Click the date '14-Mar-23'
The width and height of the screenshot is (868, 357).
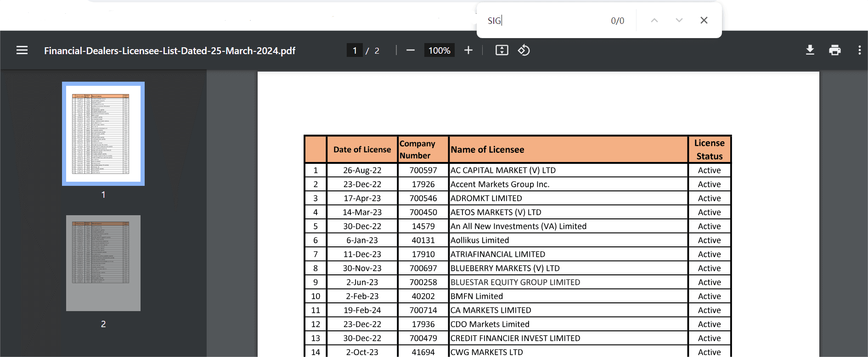click(x=362, y=212)
